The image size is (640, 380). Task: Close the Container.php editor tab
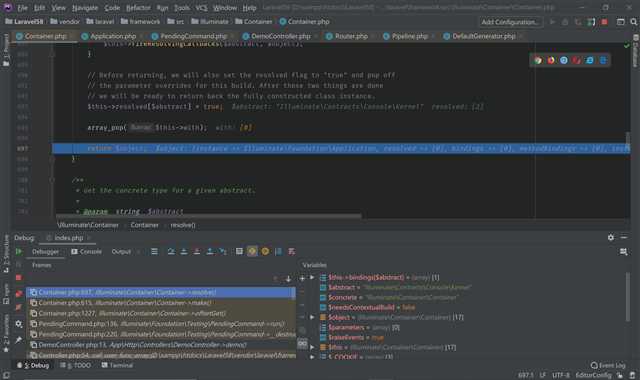pyautogui.click(x=72, y=36)
